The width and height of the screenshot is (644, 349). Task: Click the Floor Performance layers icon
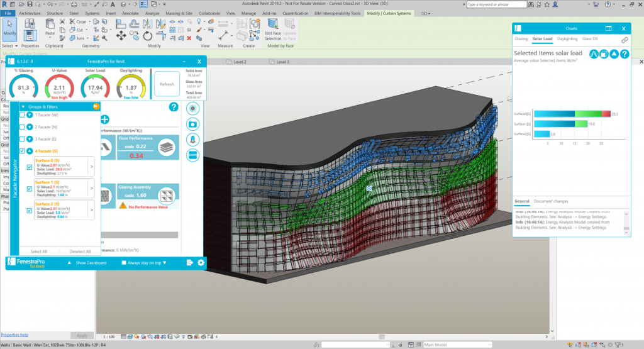tap(166, 147)
